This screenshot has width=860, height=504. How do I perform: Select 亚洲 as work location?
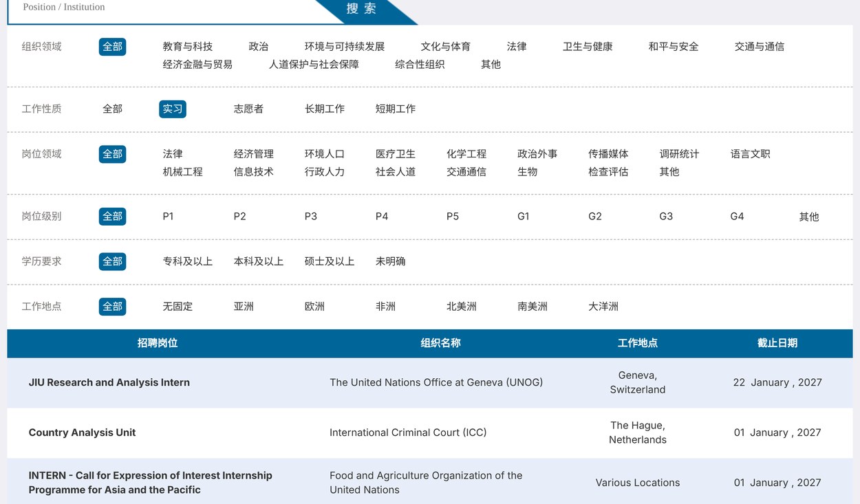244,307
